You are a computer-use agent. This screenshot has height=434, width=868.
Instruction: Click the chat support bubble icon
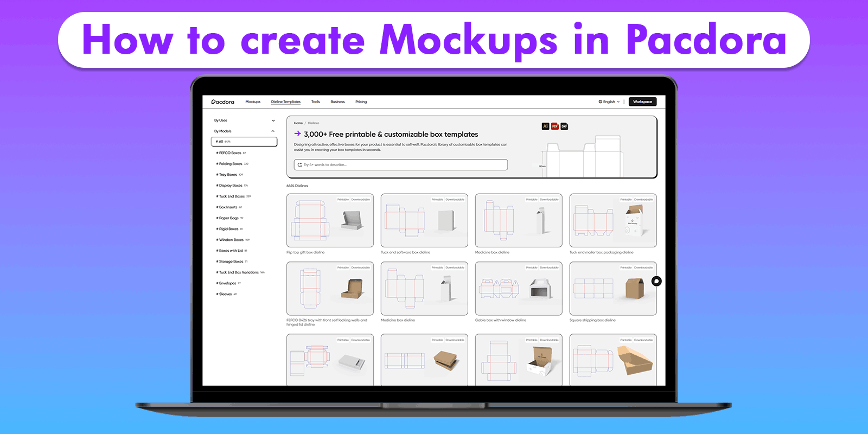point(656,281)
